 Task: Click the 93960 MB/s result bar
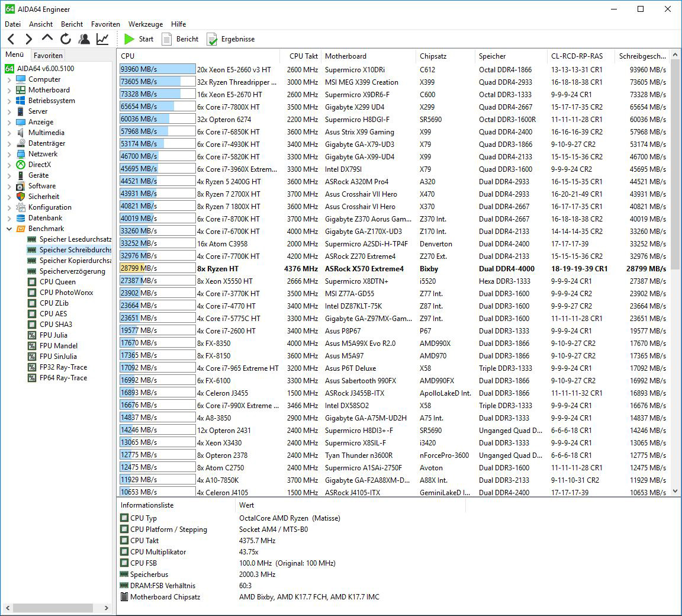157,69
